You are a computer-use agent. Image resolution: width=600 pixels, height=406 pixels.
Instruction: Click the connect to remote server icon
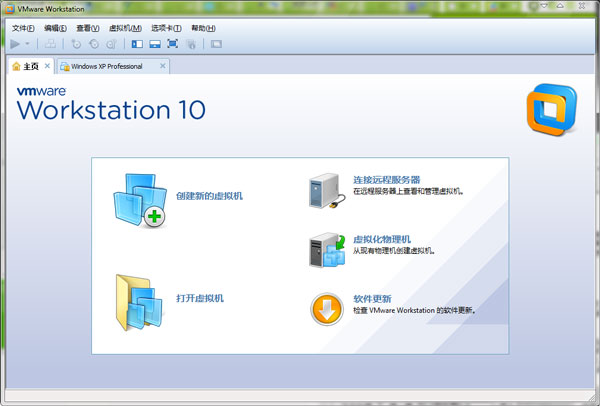click(x=327, y=191)
